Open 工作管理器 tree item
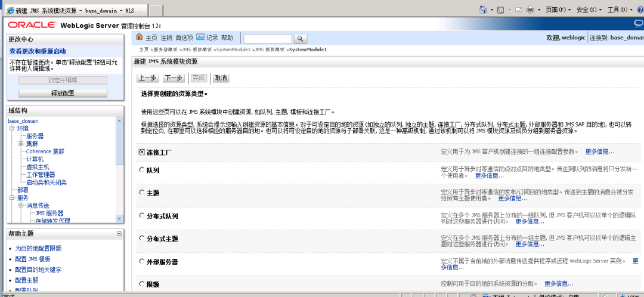The image size is (644, 297). tap(41, 175)
